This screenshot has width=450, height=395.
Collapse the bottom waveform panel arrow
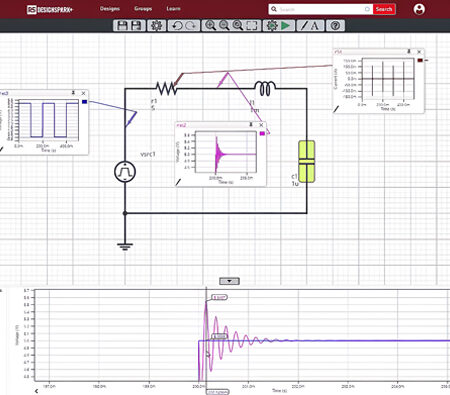click(x=229, y=281)
